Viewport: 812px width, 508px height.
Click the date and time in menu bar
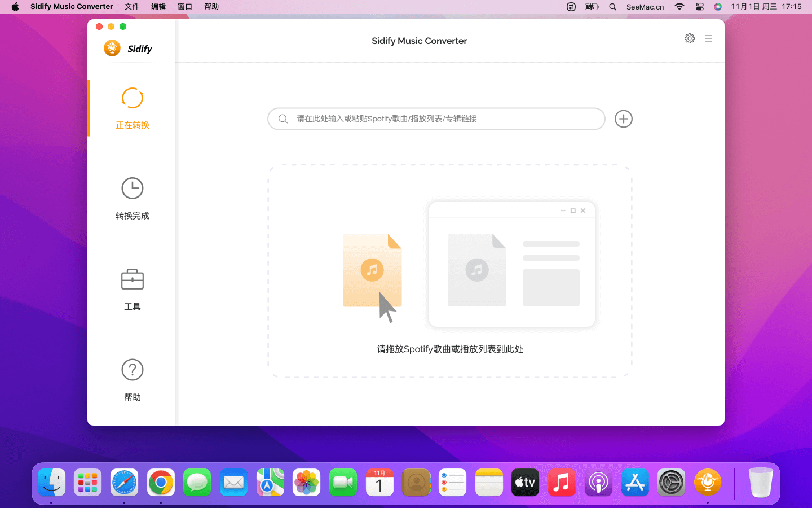pos(766,7)
